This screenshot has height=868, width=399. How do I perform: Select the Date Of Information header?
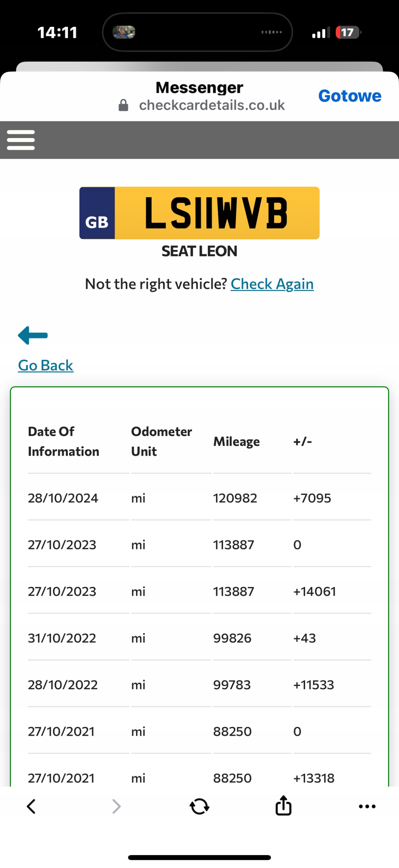coord(63,441)
